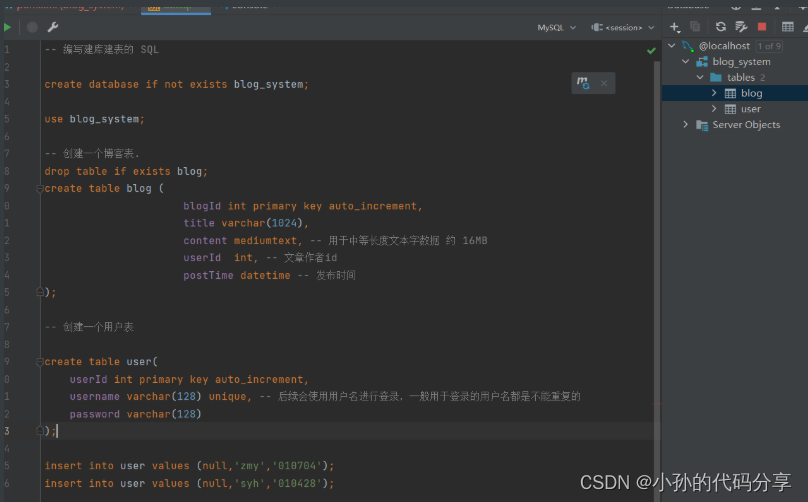This screenshot has height=502, width=808.
Task: Collapse the @localhost data source node
Action: pyautogui.click(x=671, y=46)
